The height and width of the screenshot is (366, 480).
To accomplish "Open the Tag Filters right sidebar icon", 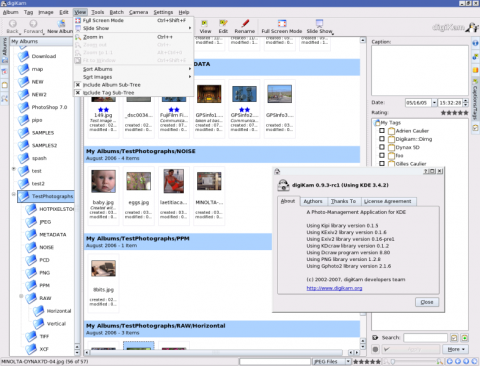I will click(x=475, y=128).
